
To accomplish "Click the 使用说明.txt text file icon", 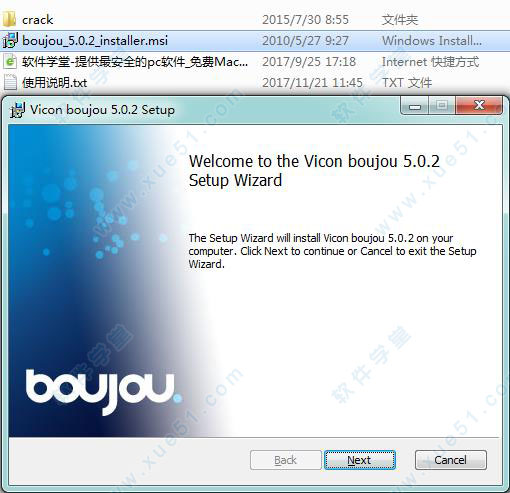I will tap(10, 82).
